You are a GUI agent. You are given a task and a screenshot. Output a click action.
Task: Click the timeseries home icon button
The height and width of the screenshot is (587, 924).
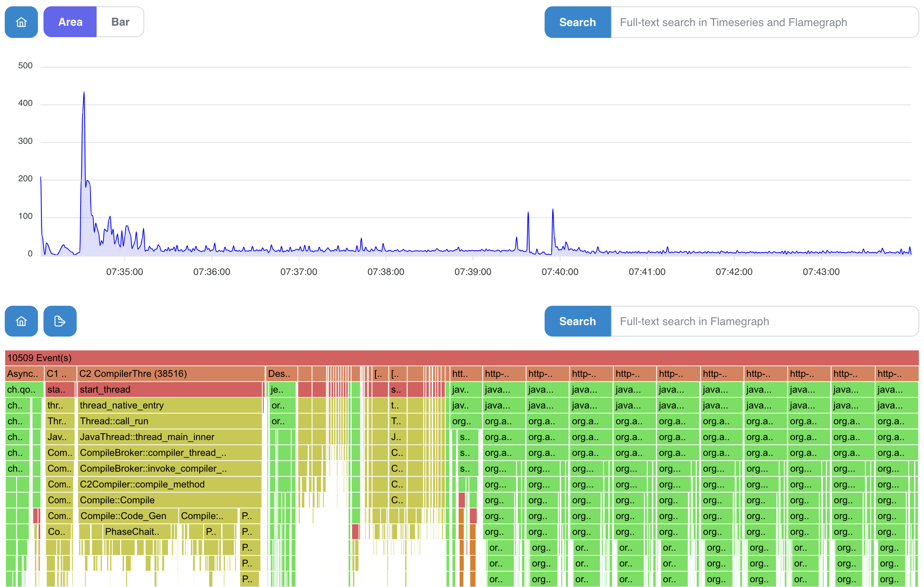coord(21,22)
